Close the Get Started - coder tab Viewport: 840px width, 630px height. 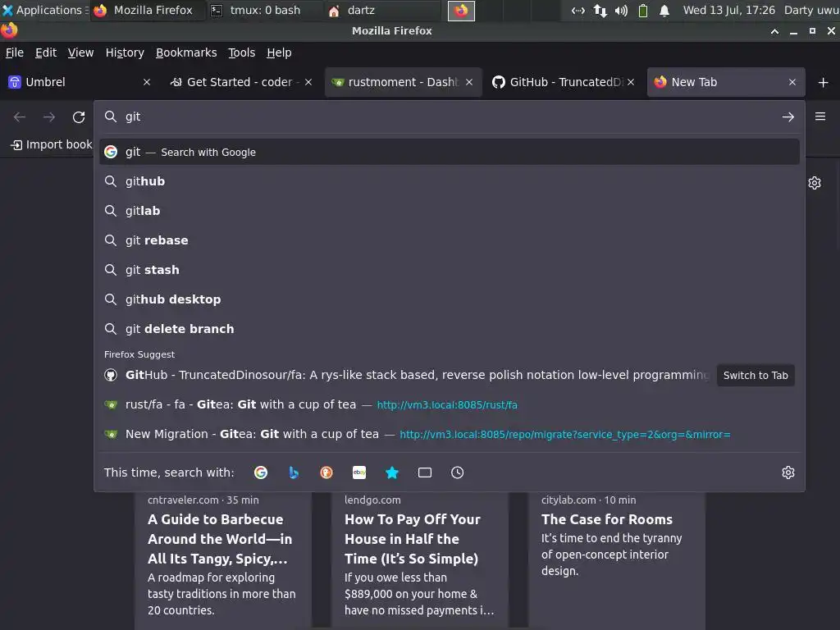(308, 82)
